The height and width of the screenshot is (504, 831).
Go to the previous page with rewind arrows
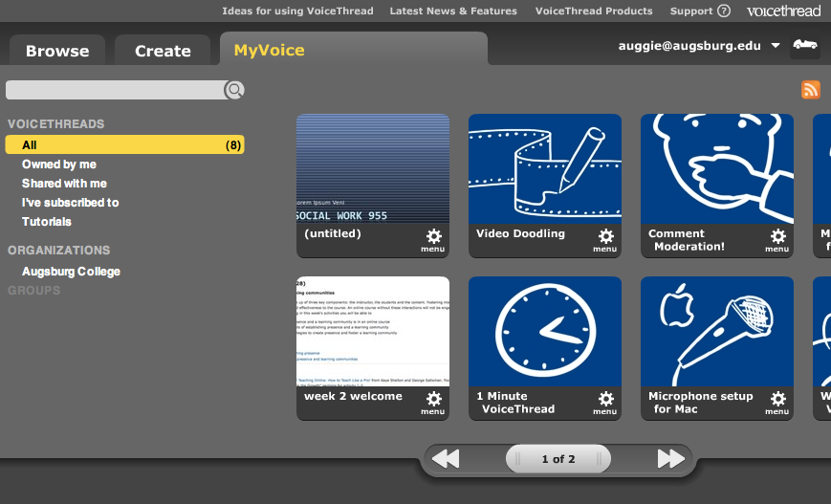pos(446,459)
